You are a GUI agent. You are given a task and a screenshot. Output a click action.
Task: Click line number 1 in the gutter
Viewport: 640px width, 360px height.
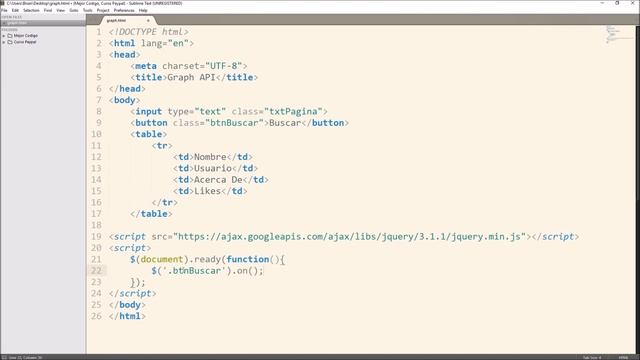pos(99,32)
